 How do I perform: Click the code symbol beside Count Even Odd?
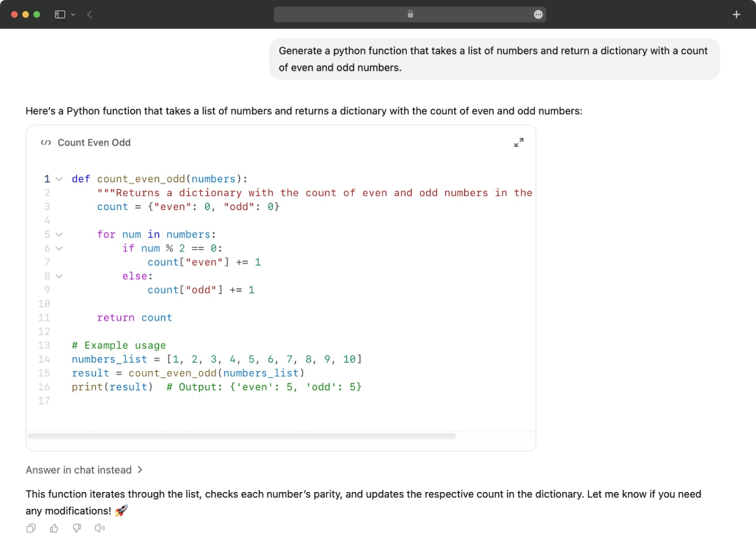[x=45, y=142]
